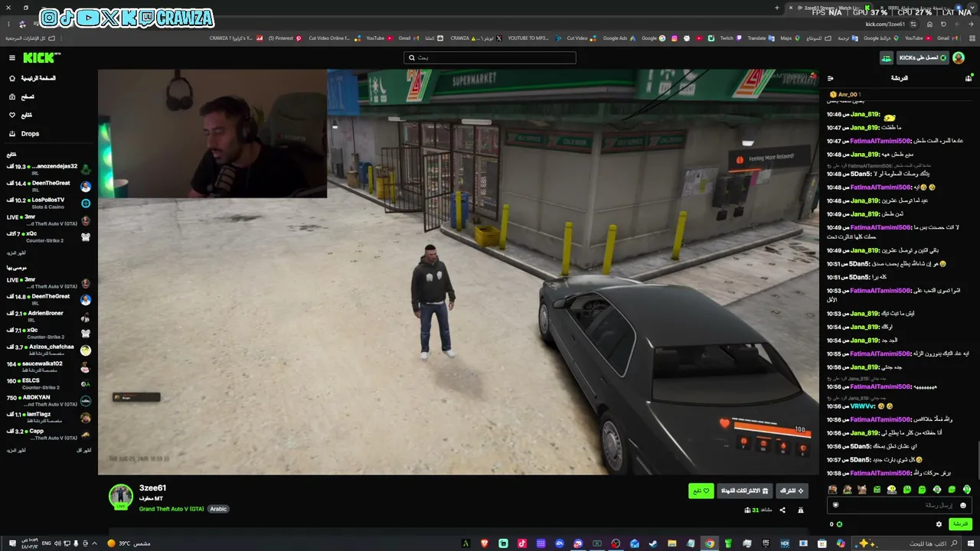The image size is (980, 551).
Task: Open the Kick sidebar hamburger menu
Action: pos(12,58)
